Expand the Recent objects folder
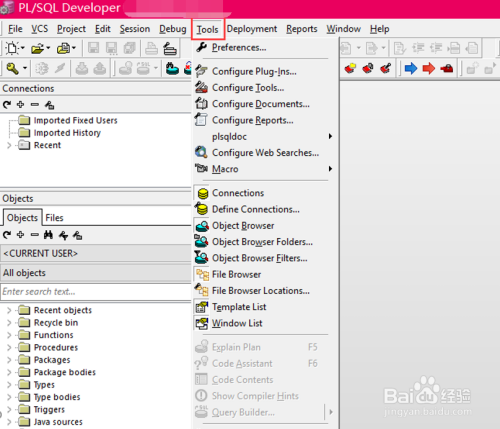This screenshot has width=500, height=429. pyautogui.click(x=9, y=310)
